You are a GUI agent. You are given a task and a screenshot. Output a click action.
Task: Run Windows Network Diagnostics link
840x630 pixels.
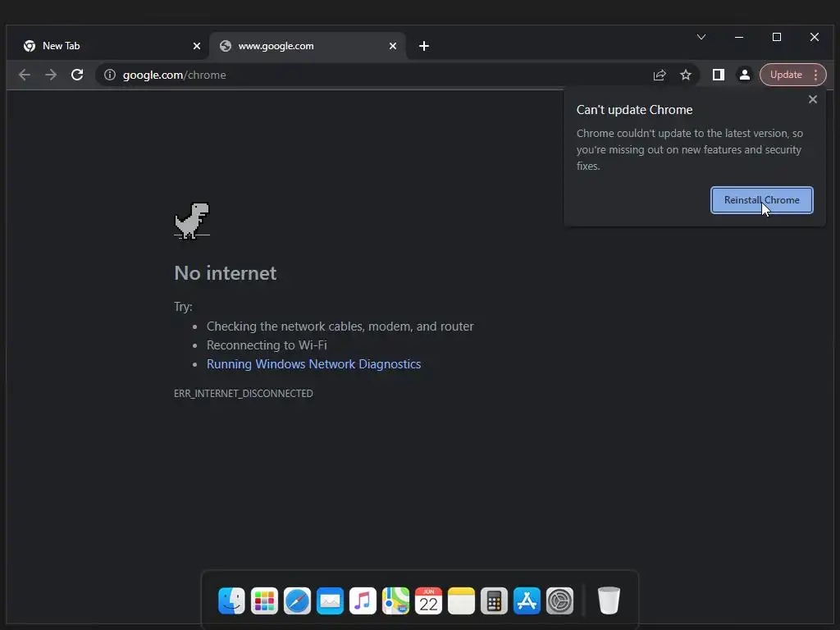(x=314, y=364)
